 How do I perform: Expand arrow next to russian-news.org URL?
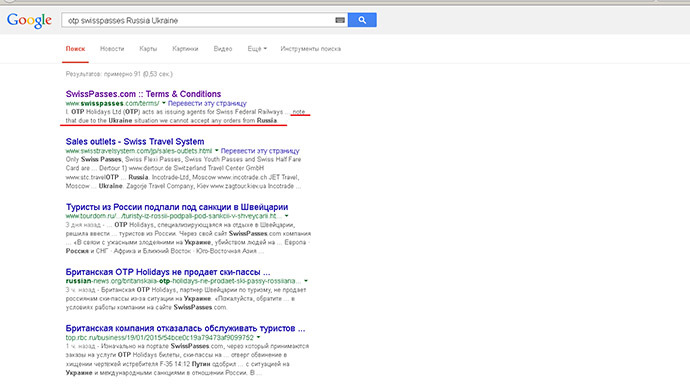[x=306, y=281]
